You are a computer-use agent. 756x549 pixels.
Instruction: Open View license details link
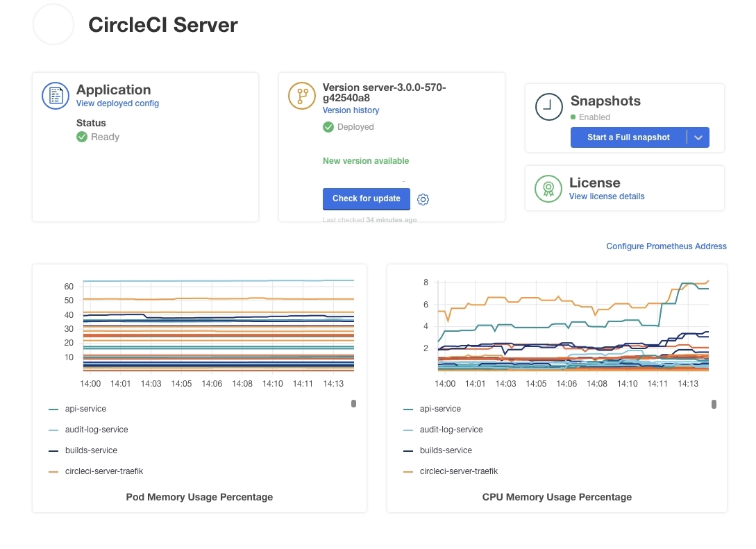coord(606,196)
